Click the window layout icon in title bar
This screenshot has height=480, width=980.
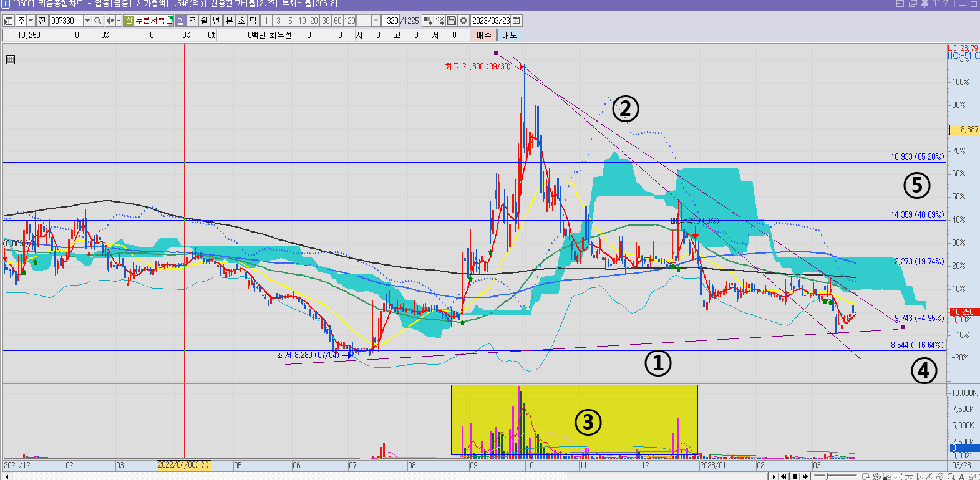[900, 4]
